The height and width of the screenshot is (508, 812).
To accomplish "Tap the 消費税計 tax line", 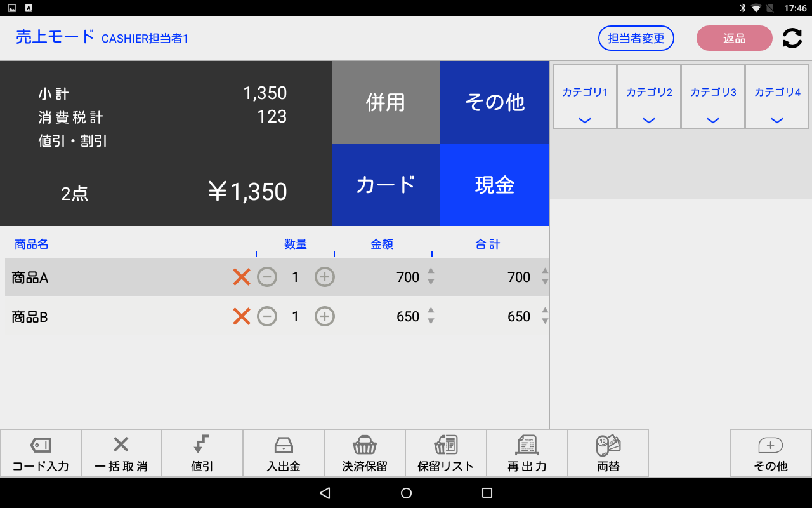I will [70, 117].
